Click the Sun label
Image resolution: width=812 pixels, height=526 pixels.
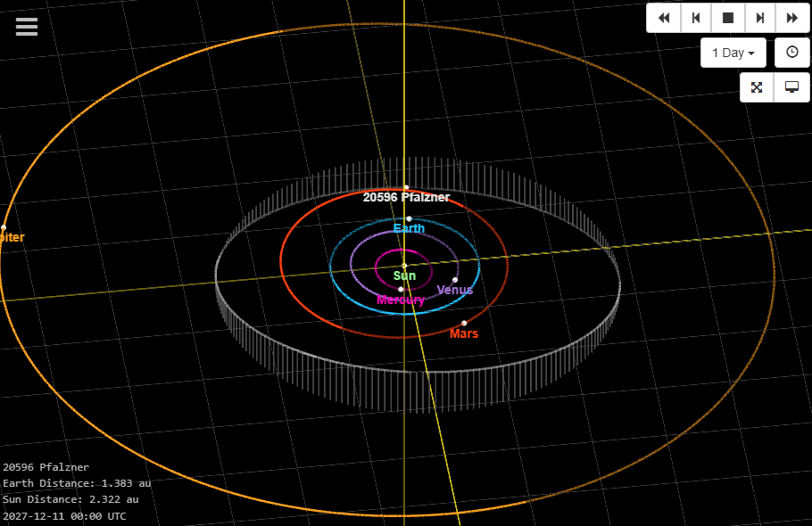[404, 275]
